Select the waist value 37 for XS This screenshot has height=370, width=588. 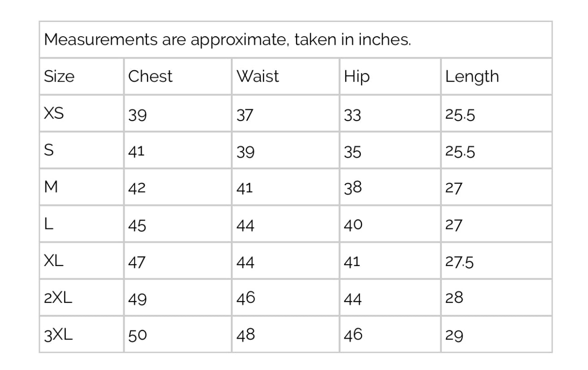click(x=245, y=116)
